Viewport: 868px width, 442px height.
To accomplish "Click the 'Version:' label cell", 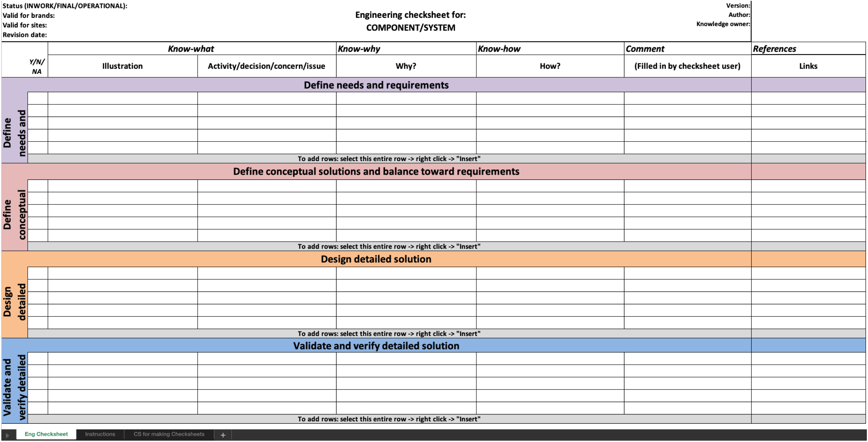I will [x=737, y=5].
